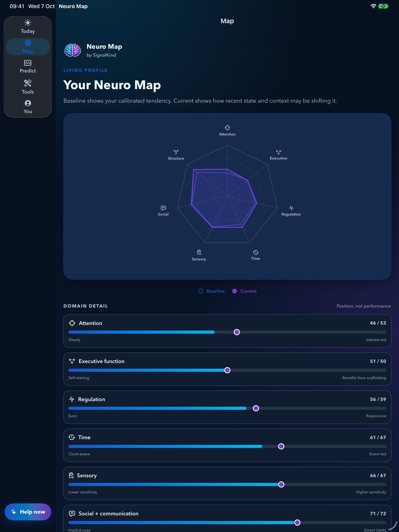
Task: Click the Attention slider purple handle
Action: (237, 332)
